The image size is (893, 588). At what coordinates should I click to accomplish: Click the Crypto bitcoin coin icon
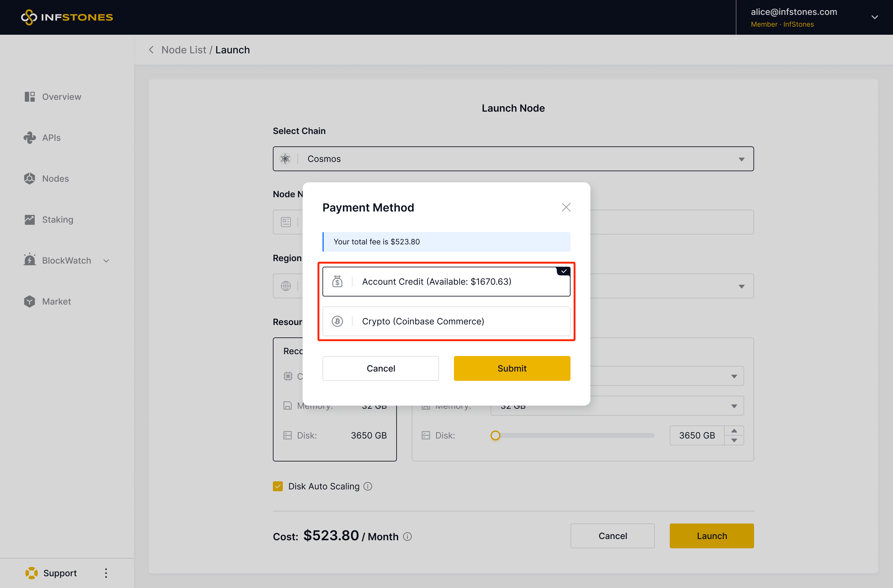pos(337,321)
